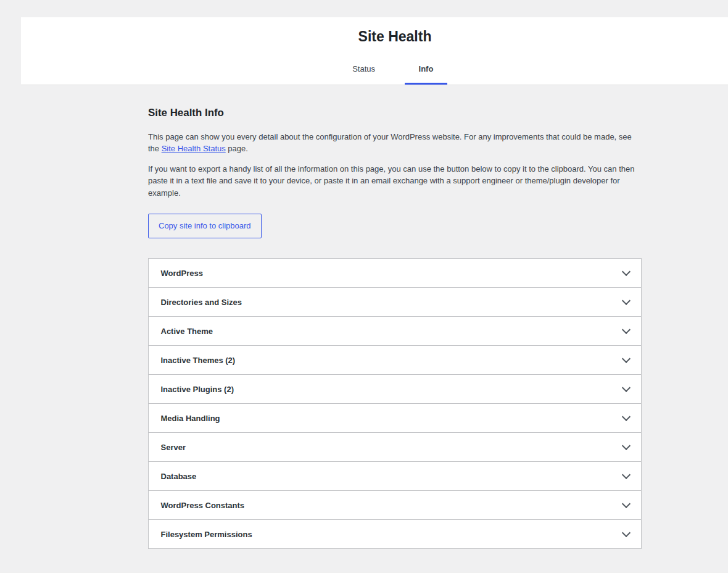Viewport: 728px width, 573px height.
Task: Toggle the Media Handling chevron arrow
Action: 626,419
